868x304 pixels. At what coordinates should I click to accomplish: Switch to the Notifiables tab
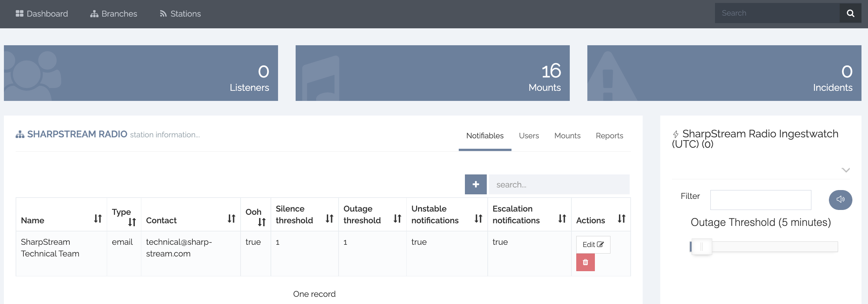tap(485, 136)
